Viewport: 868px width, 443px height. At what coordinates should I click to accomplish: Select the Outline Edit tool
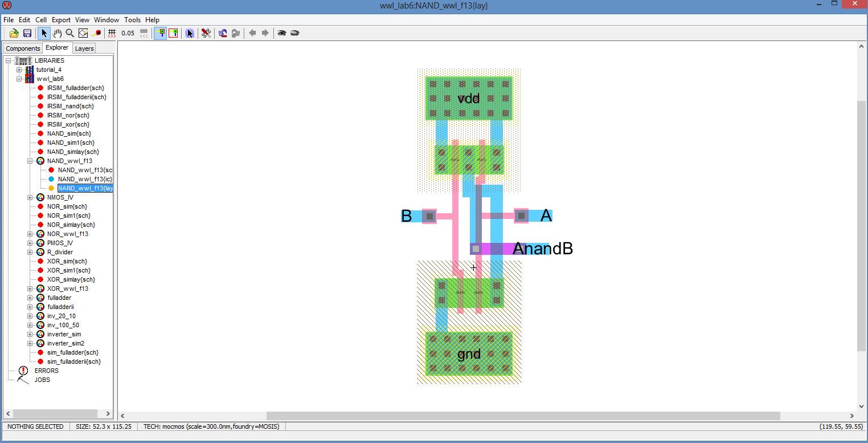click(83, 33)
